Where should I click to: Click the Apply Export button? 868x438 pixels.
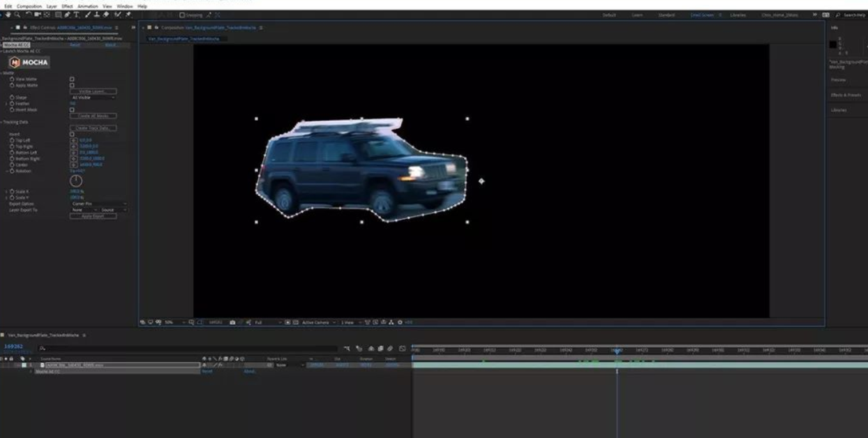coord(93,216)
